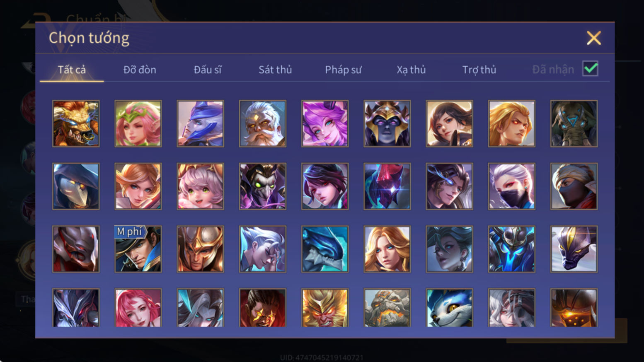Select the hero marked 'M phí'

(138, 249)
